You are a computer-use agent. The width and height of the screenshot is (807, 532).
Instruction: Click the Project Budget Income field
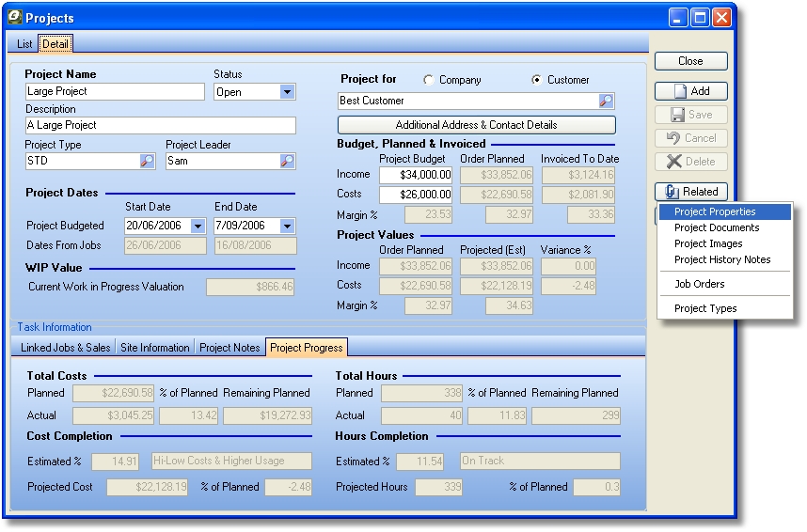pyautogui.click(x=415, y=175)
